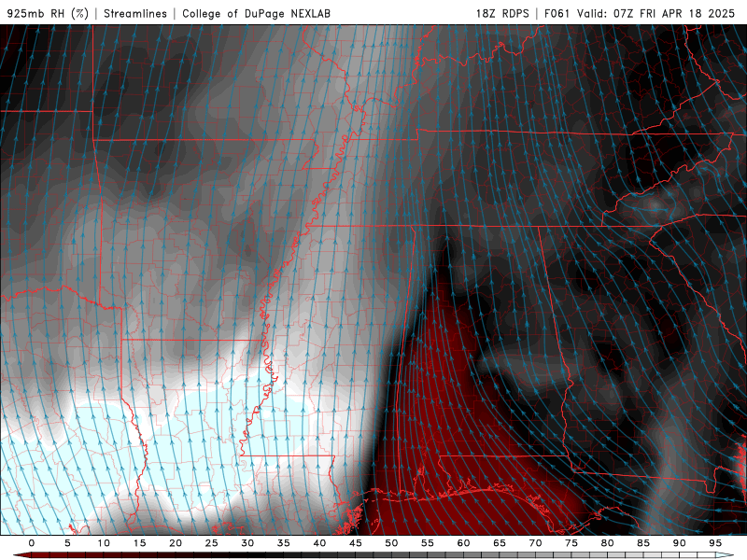Image resolution: width=747 pixels, height=560 pixels.
Task: Click the 70 label on the color scale
Action: point(535,543)
